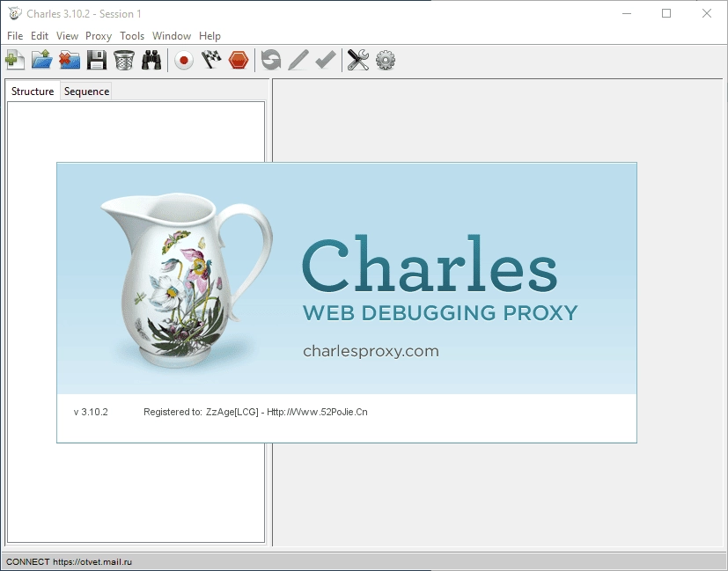The width and height of the screenshot is (728, 571).
Task: Save session with the floppy disk icon
Action: (97, 60)
